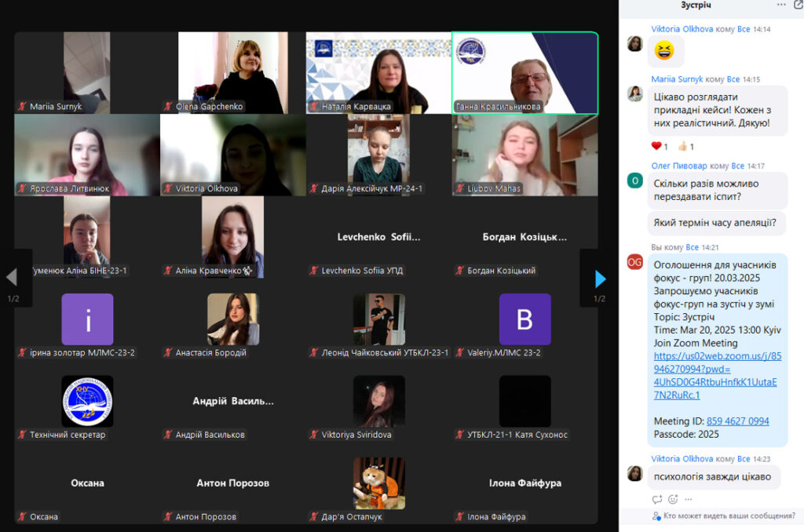This screenshot has width=804, height=532.
Task: Click the green Олег Пивовар avatar icon
Action: pos(634,180)
